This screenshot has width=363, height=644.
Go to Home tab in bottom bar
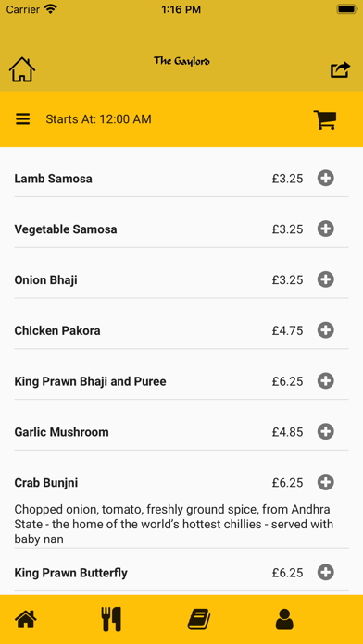click(x=26, y=619)
